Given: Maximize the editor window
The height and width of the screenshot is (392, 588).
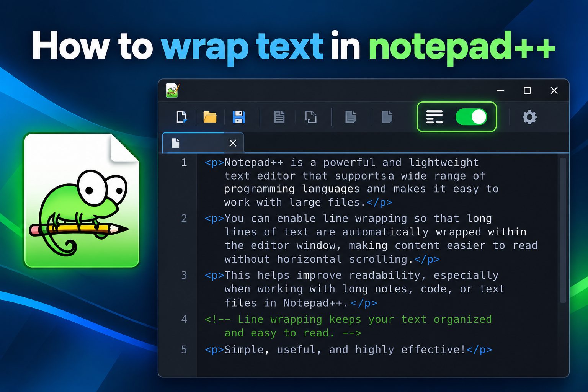Looking at the screenshot, I should tap(527, 90).
